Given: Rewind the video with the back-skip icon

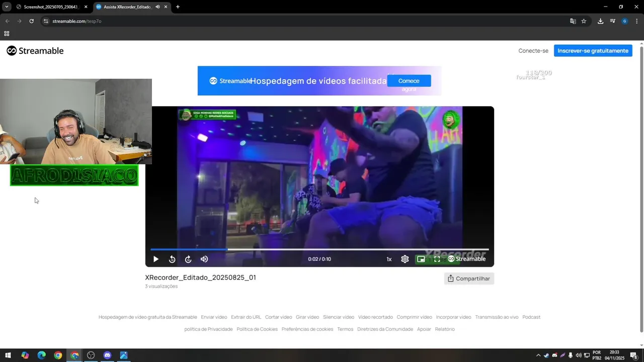Looking at the screenshot, I should (x=172, y=259).
